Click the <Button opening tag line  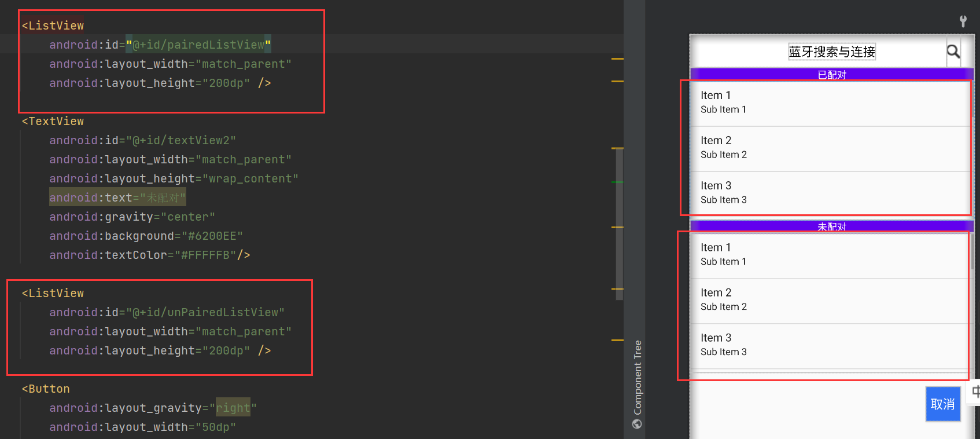(46, 389)
